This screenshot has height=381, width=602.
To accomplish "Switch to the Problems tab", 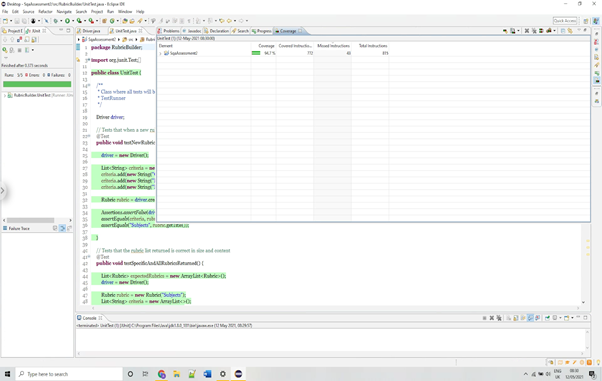I will pyautogui.click(x=168, y=31).
